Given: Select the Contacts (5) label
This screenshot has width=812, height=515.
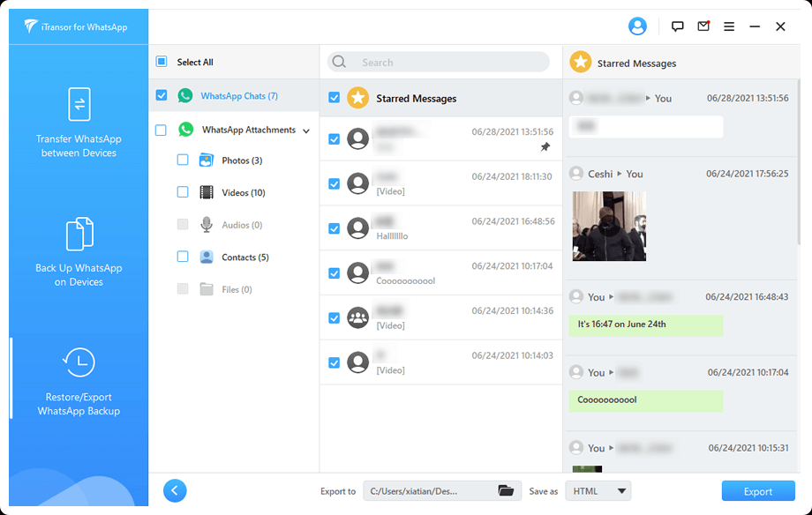Looking at the screenshot, I should (x=245, y=257).
